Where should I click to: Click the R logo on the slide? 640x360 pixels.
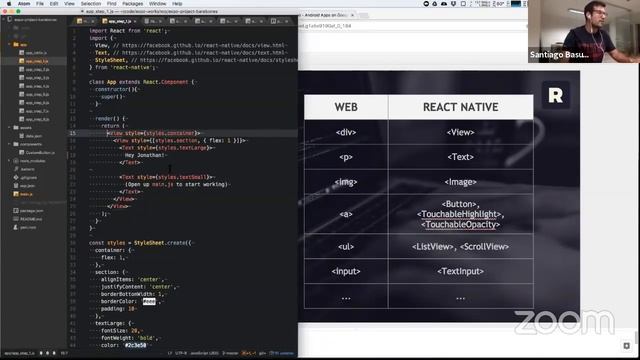tap(556, 96)
